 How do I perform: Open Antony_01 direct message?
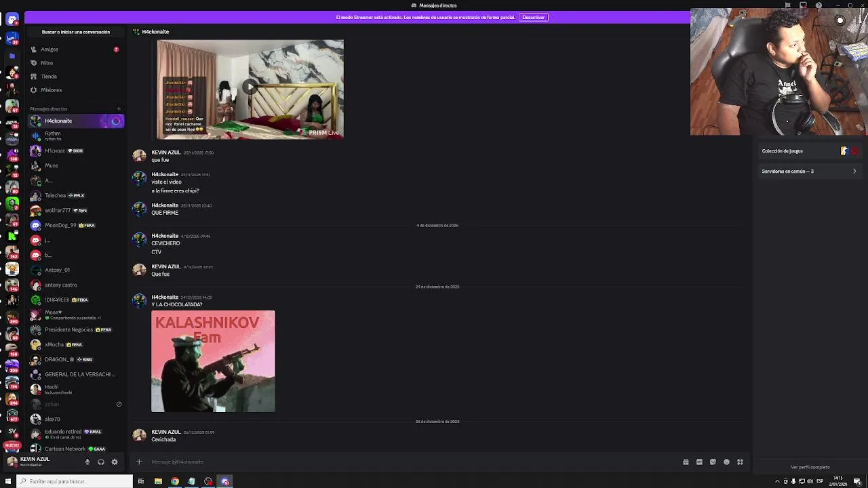(75, 270)
